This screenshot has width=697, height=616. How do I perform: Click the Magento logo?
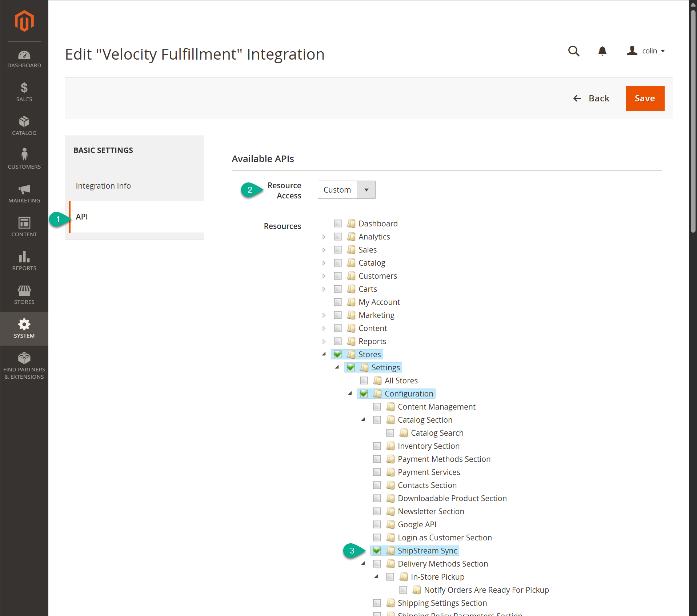(x=24, y=21)
